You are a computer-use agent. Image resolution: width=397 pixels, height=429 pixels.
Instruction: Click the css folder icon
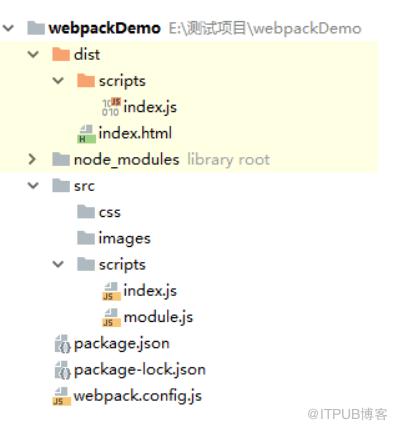(x=86, y=212)
